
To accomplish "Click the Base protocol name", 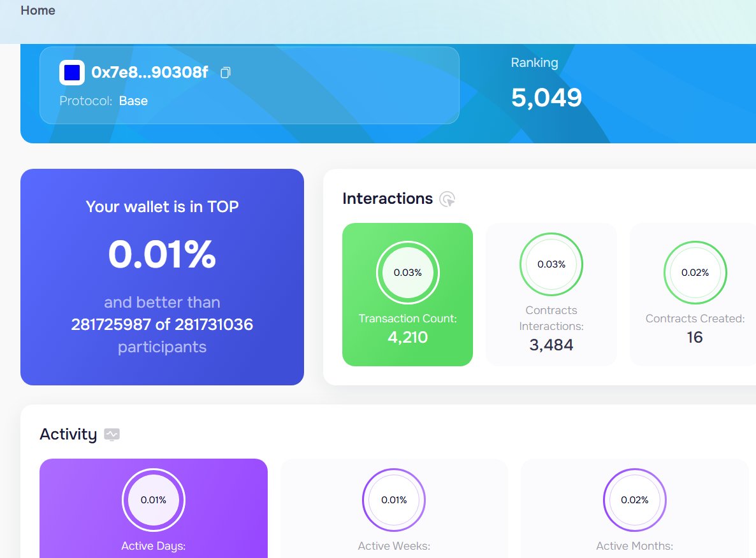I will (133, 101).
